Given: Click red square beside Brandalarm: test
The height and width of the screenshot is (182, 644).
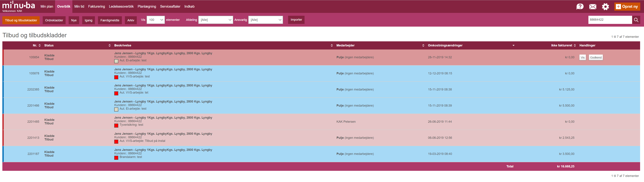Looking at the screenshot, I should tap(116, 158).
